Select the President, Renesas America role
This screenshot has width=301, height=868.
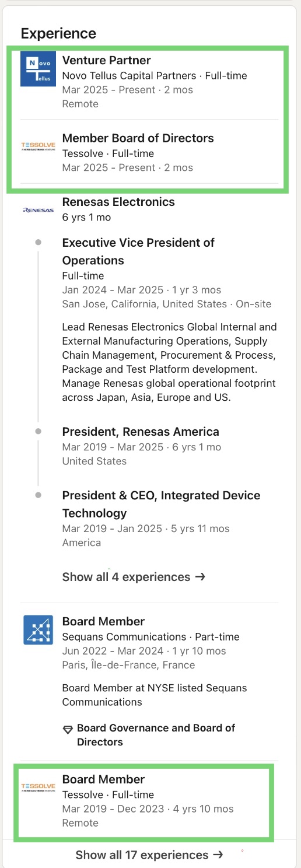tap(141, 432)
